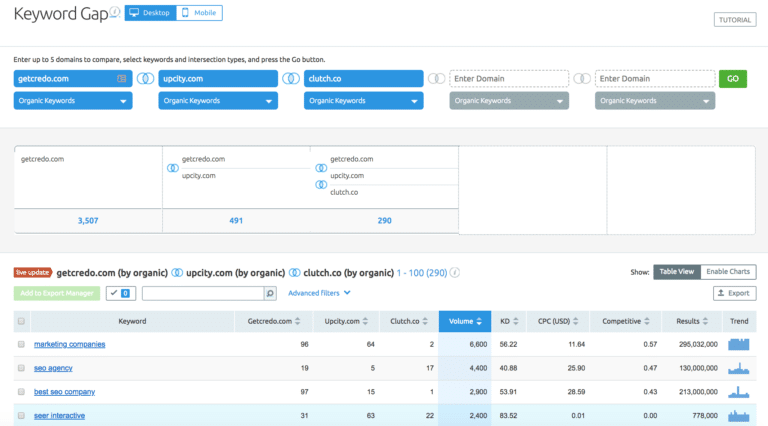The image size is (768, 426).
Task: Sort table by Volume column
Action: [465, 321]
